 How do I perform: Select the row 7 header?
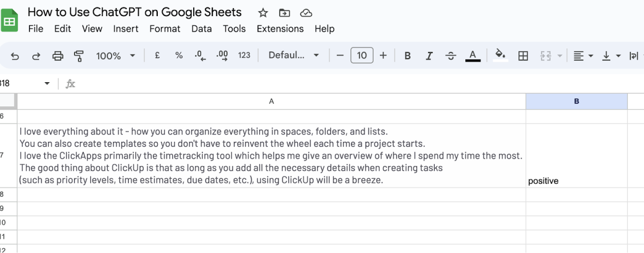(x=8, y=155)
